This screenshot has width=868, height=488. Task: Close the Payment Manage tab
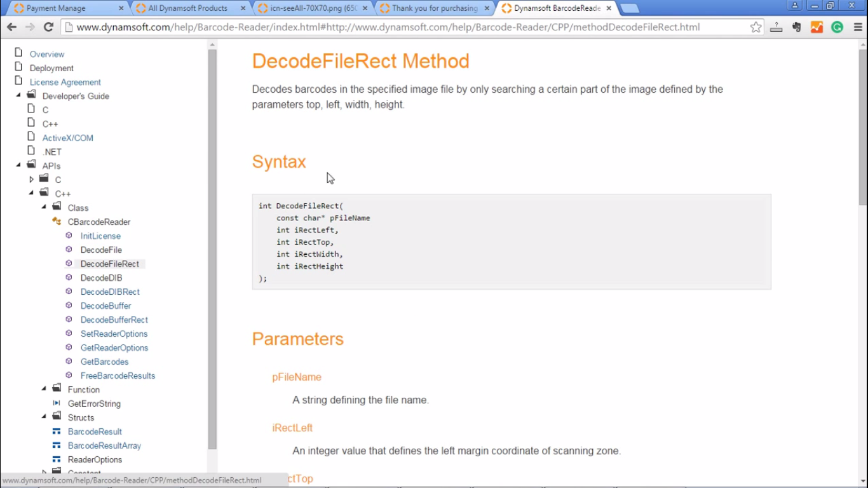(121, 8)
